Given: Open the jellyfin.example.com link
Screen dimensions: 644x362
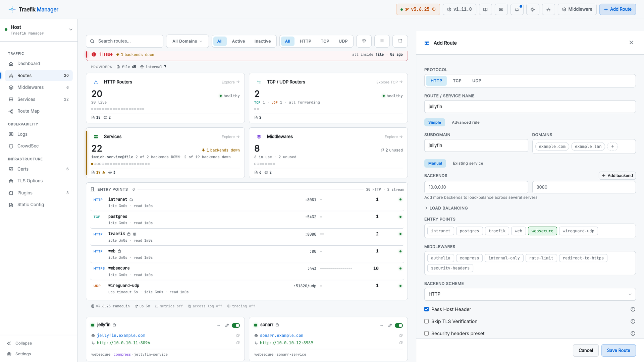Looking at the screenshot, I should coord(121,336).
